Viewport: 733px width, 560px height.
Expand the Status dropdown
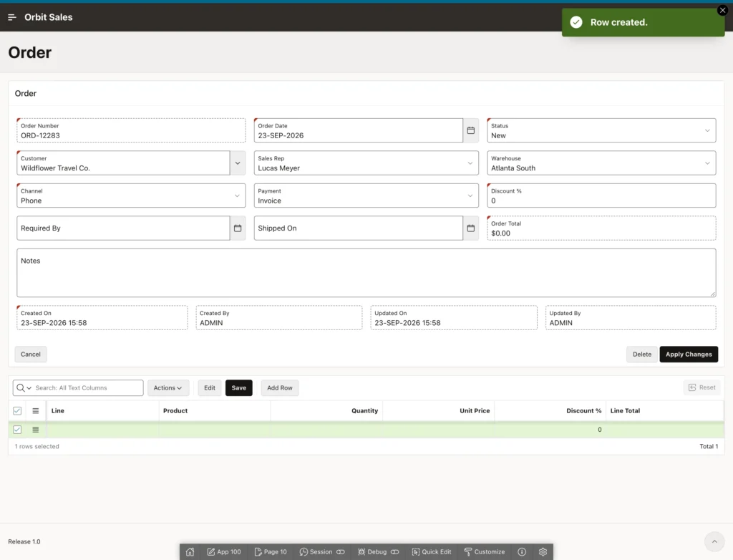[x=707, y=130]
